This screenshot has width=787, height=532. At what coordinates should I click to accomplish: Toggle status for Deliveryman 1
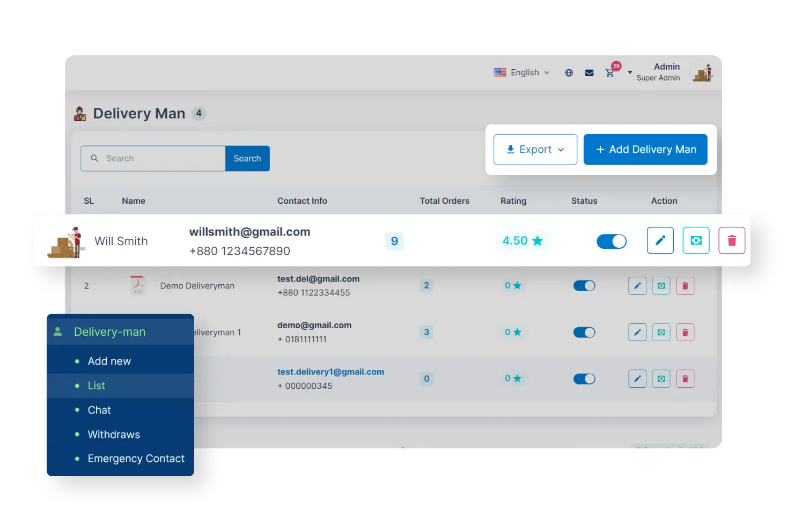coord(584,332)
